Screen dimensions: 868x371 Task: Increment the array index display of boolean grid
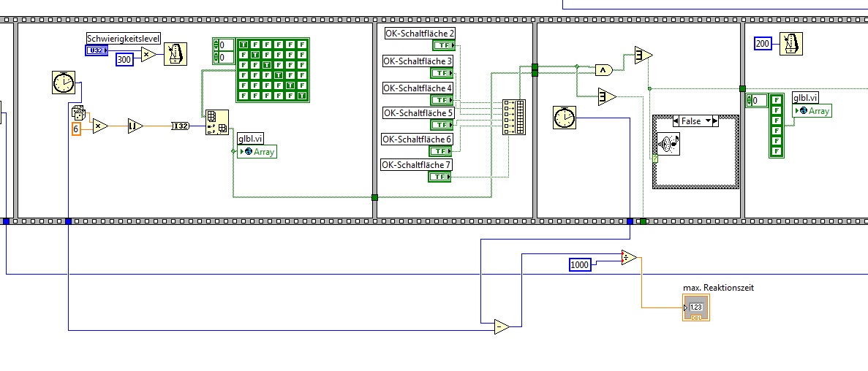216,42
